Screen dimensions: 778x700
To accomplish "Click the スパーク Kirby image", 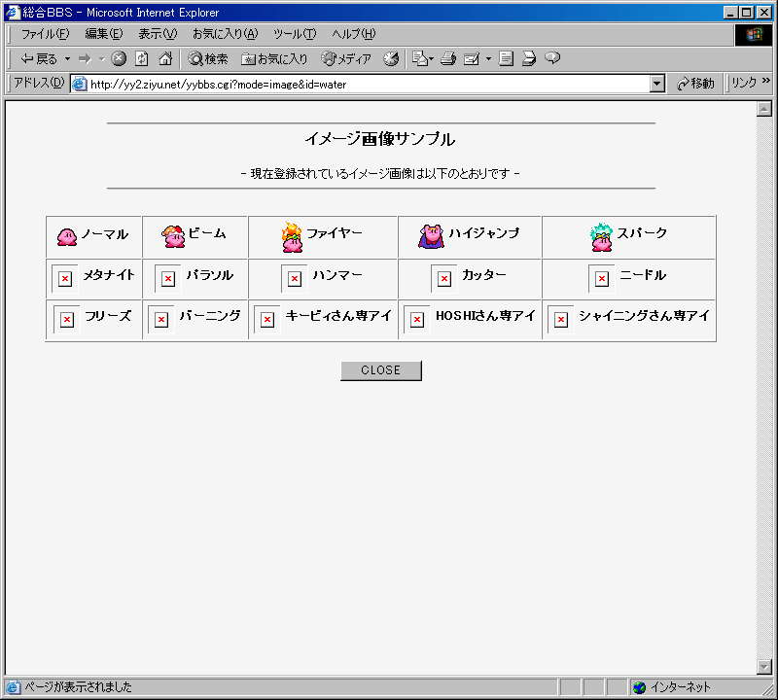I will pyautogui.click(x=601, y=237).
